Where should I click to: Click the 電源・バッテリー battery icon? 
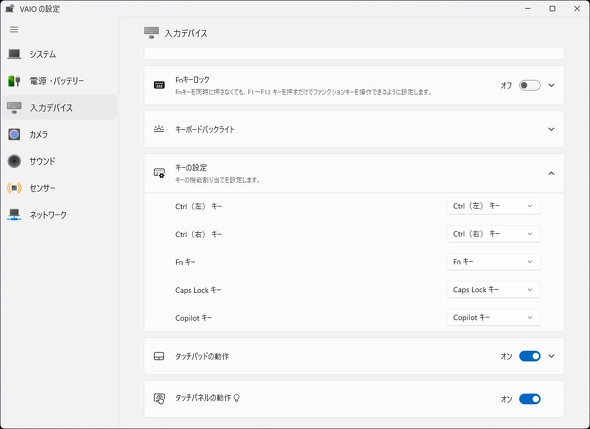pyautogui.click(x=14, y=81)
